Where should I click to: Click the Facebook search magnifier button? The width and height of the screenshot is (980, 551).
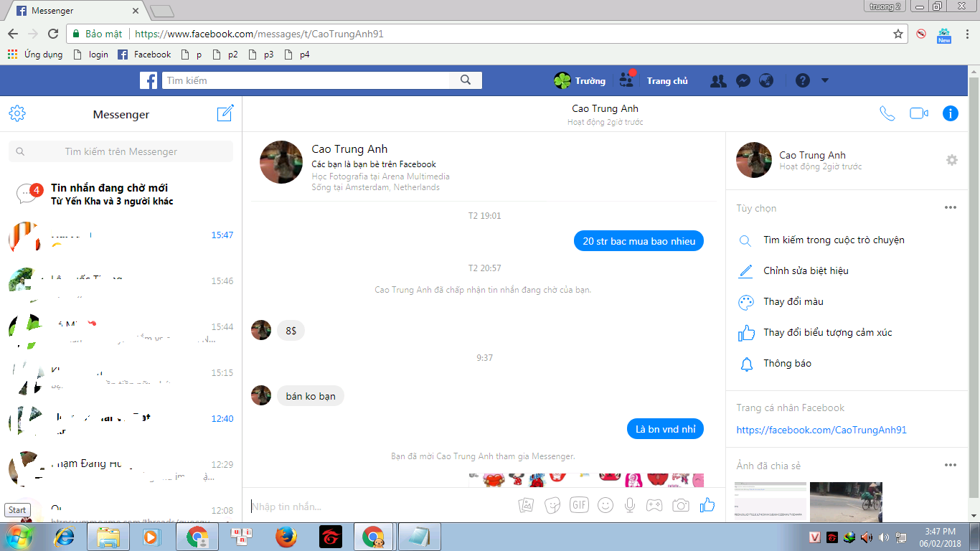click(x=466, y=80)
